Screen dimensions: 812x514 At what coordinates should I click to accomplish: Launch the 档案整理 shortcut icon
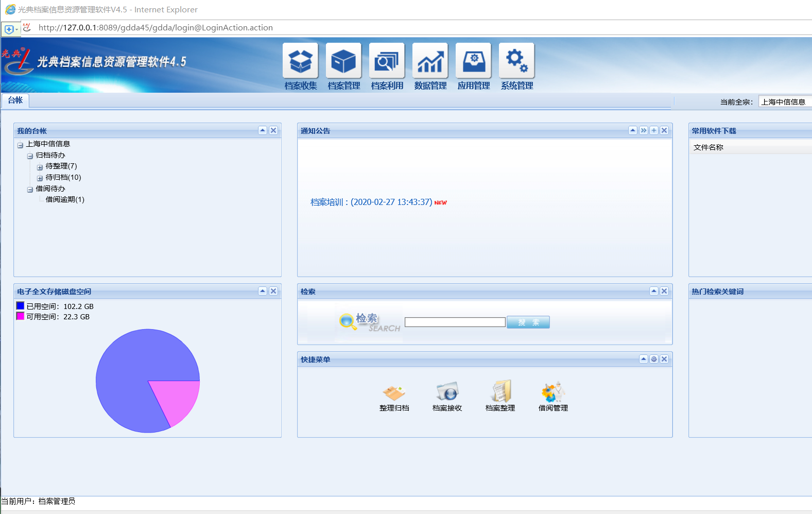pos(500,391)
